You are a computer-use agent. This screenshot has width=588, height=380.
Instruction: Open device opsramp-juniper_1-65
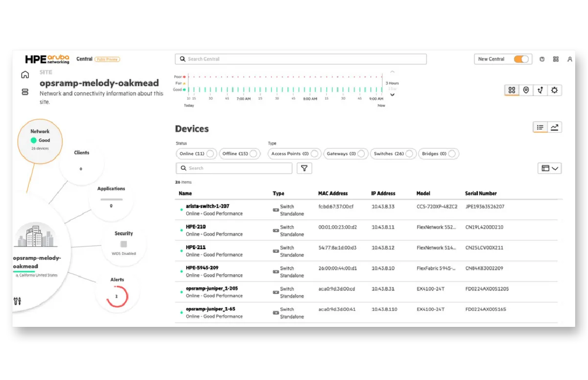pos(210,309)
